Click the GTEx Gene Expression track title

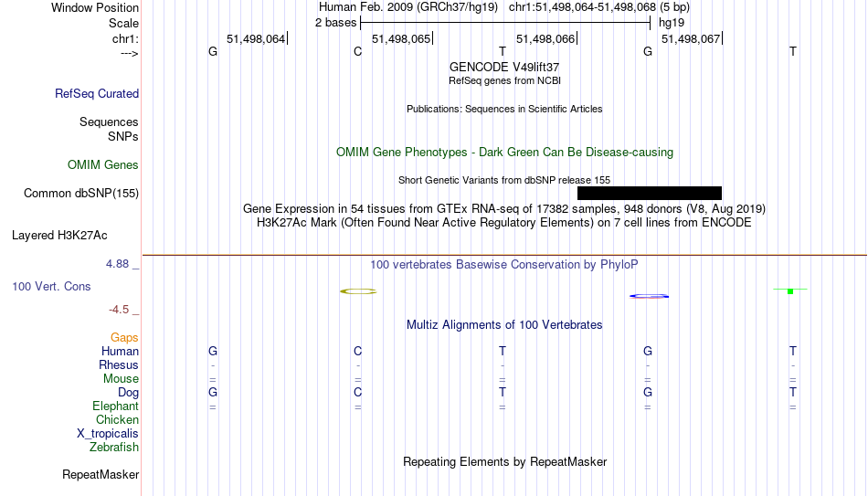pos(504,208)
